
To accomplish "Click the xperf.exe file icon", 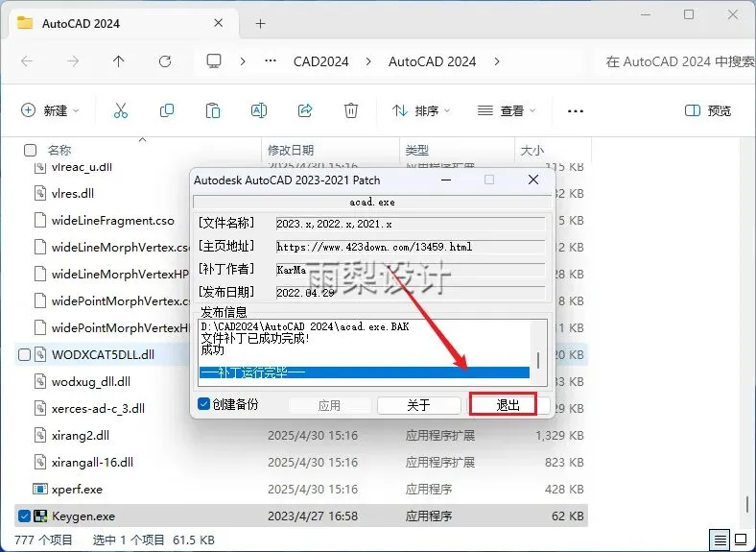I will (x=40, y=490).
